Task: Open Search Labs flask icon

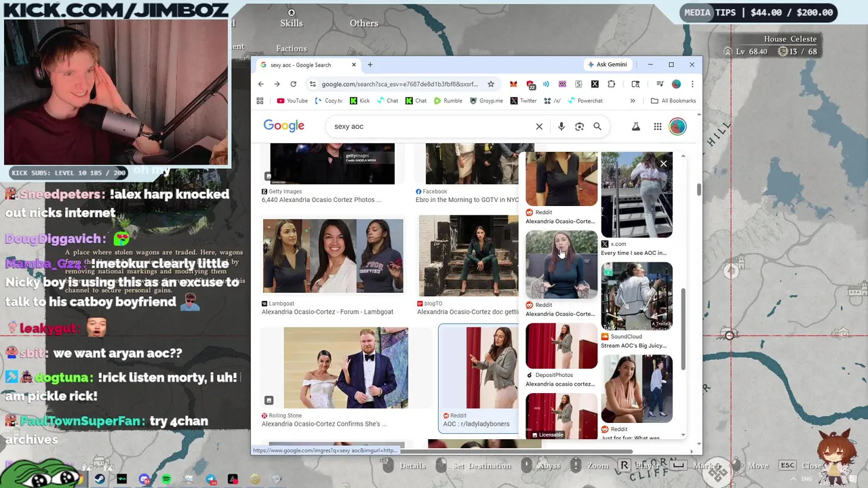Action: click(636, 126)
